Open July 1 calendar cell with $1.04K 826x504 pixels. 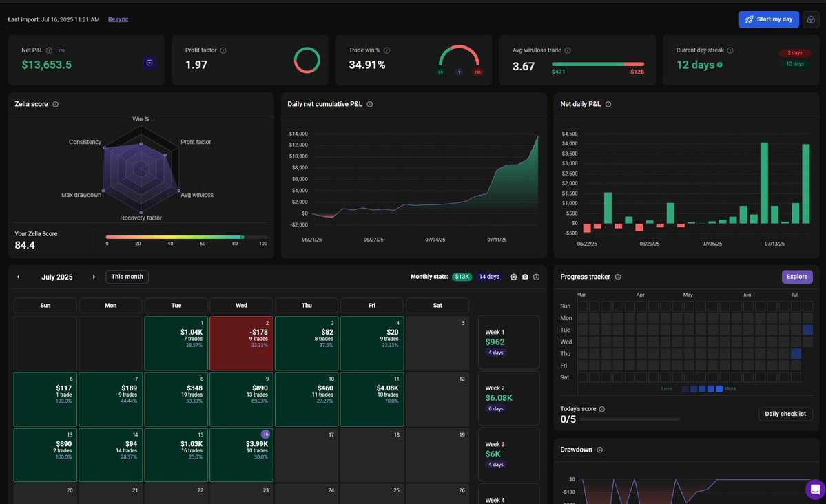(x=176, y=344)
